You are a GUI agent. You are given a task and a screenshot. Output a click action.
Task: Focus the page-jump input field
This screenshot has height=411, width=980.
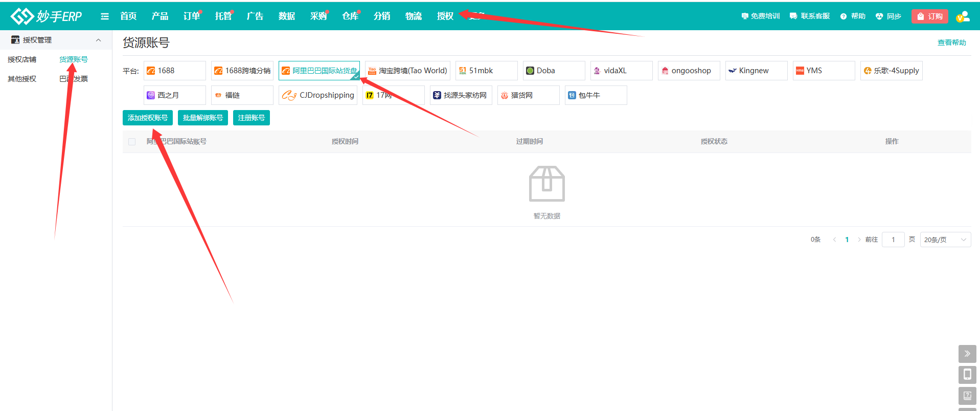pyautogui.click(x=894, y=240)
